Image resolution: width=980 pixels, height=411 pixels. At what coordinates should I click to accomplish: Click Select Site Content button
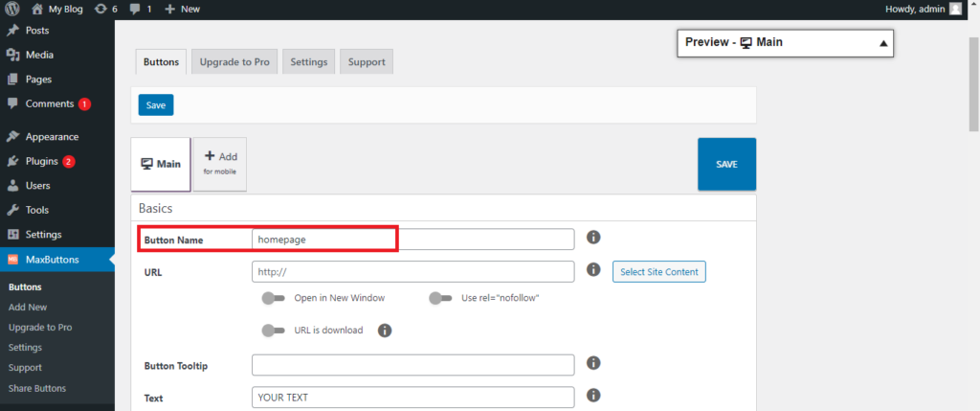tap(659, 271)
